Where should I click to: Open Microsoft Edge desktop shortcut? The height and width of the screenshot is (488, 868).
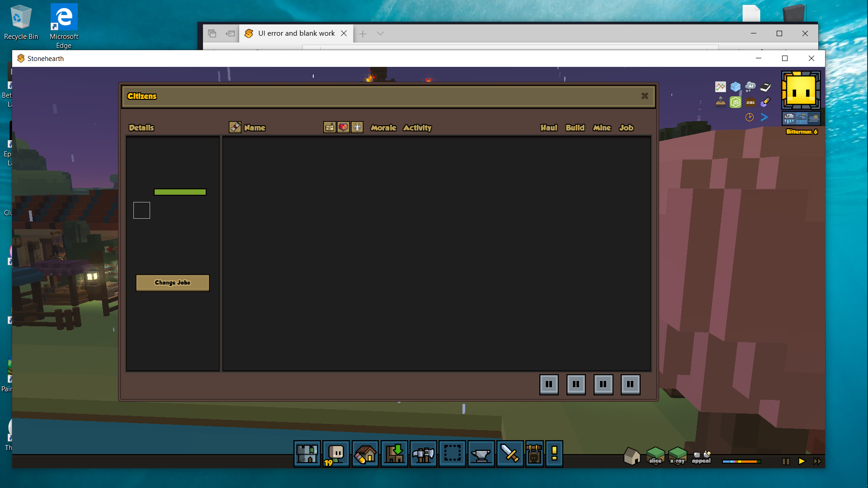pyautogui.click(x=64, y=26)
